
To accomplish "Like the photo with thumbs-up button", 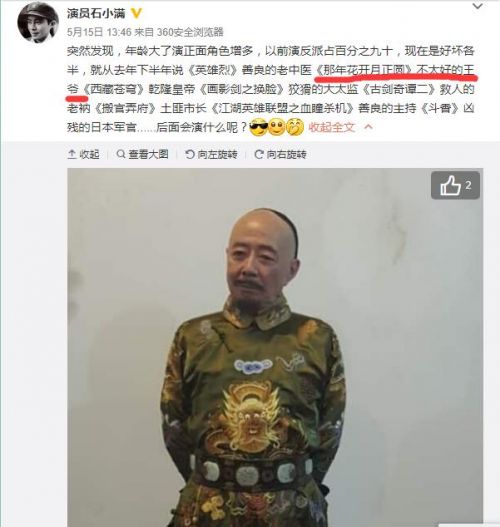I will tap(455, 185).
